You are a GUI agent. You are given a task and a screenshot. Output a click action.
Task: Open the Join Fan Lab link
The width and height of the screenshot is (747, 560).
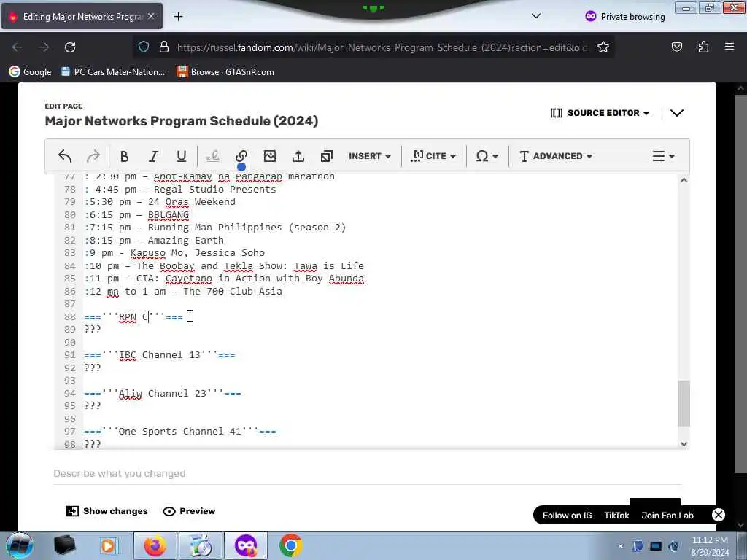pos(667,516)
